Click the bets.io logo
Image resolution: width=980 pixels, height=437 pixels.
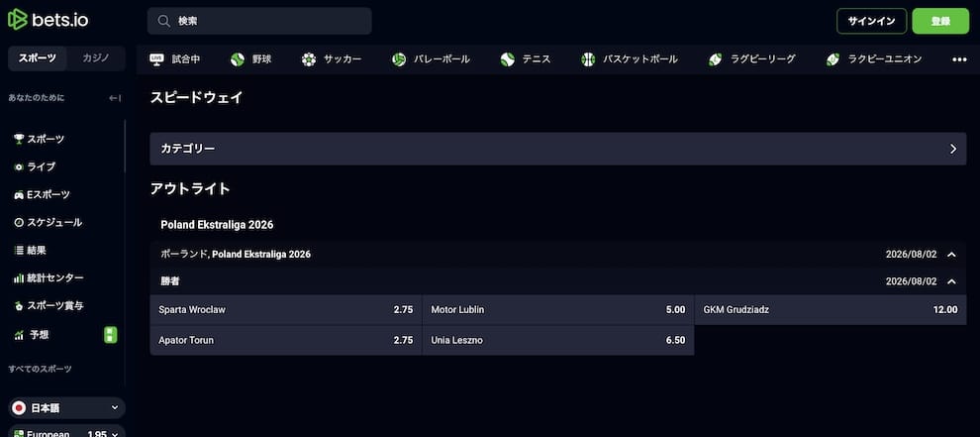(x=48, y=20)
